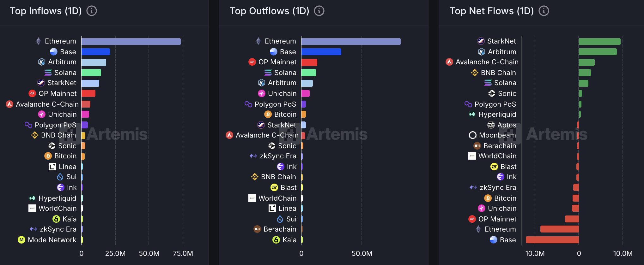
Task: Select the "Sui" label in Top Outflows
Action: 291,219
